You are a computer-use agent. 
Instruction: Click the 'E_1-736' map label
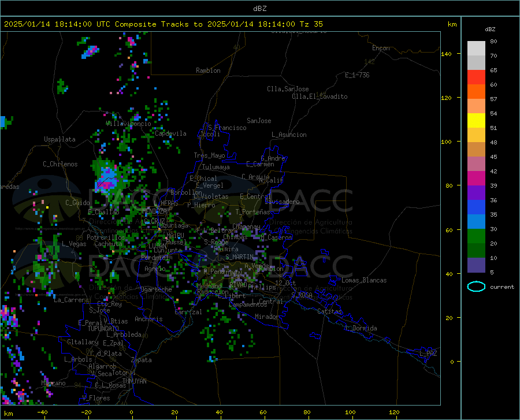point(357,75)
